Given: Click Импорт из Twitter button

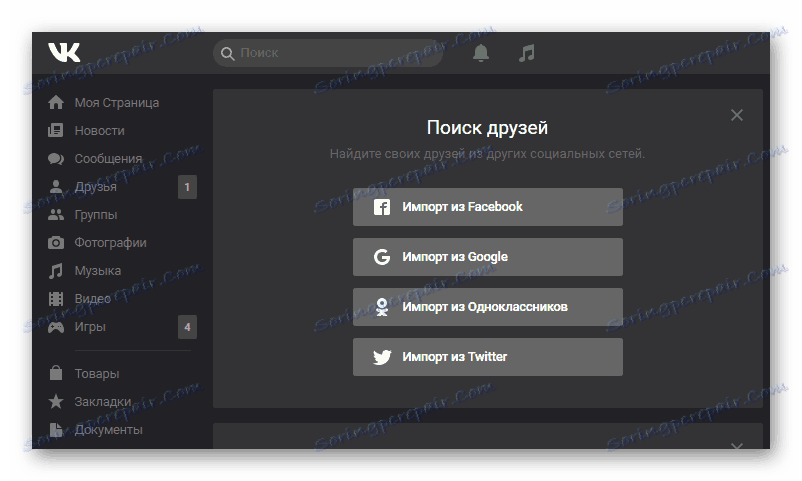Looking at the screenshot, I should coord(488,357).
